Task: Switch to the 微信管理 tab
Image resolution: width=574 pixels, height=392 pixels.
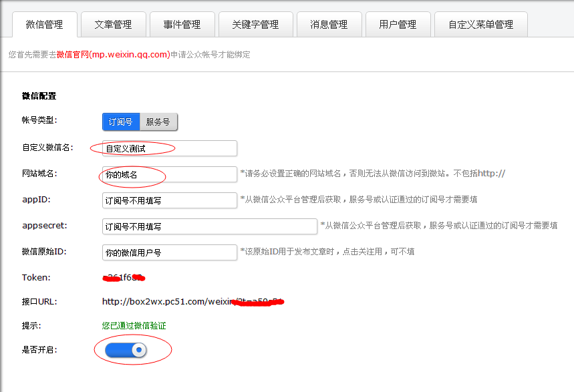Action: (x=45, y=25)
